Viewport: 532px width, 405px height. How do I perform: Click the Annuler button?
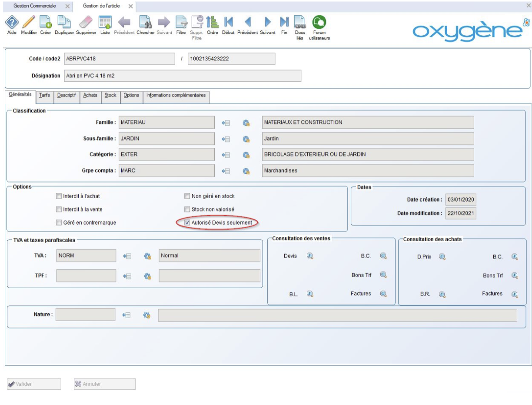(x=105, y=384)
